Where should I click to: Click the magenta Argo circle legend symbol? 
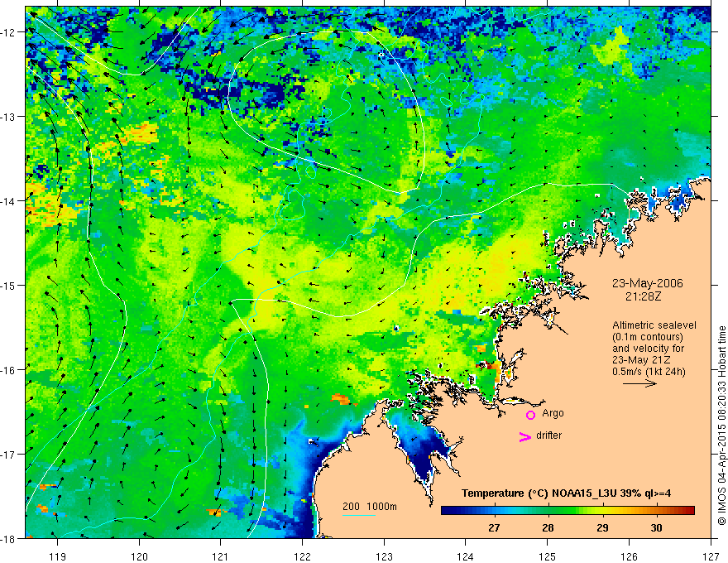530,415
